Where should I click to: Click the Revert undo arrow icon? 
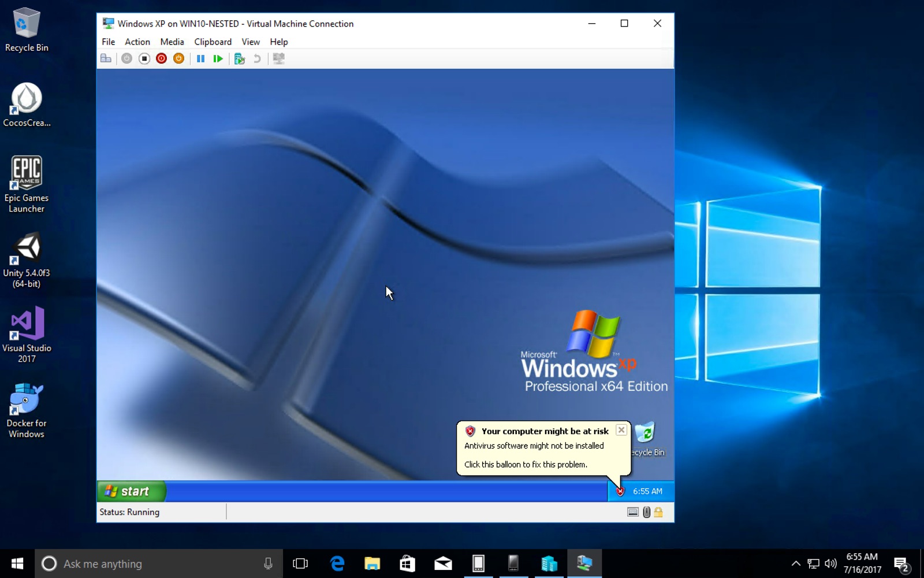click(x=257, y=58)
